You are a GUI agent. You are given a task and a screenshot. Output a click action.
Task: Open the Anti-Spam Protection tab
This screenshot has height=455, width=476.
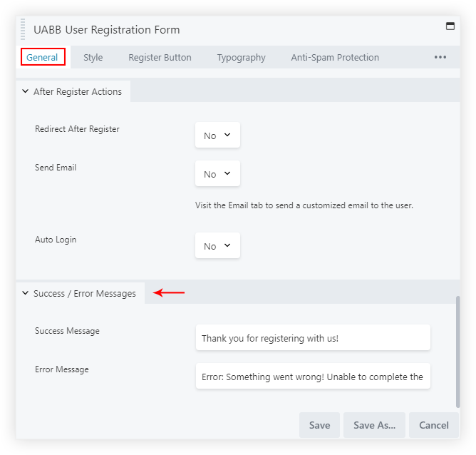point(335,58)
